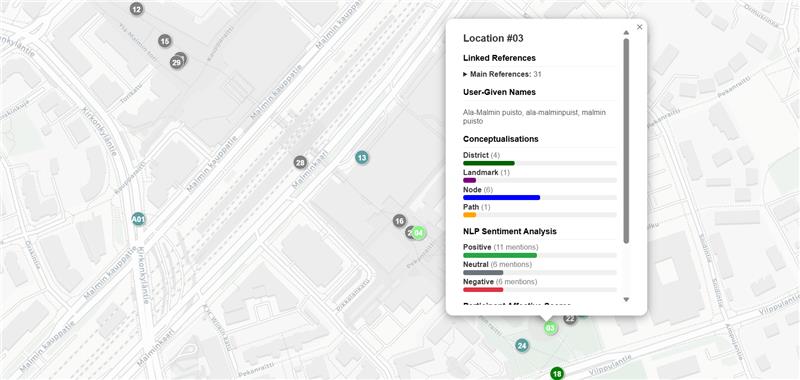This screenshot has width=800, height=380.
Task: Select dark green marker 18
Action: tap(557, 374)
